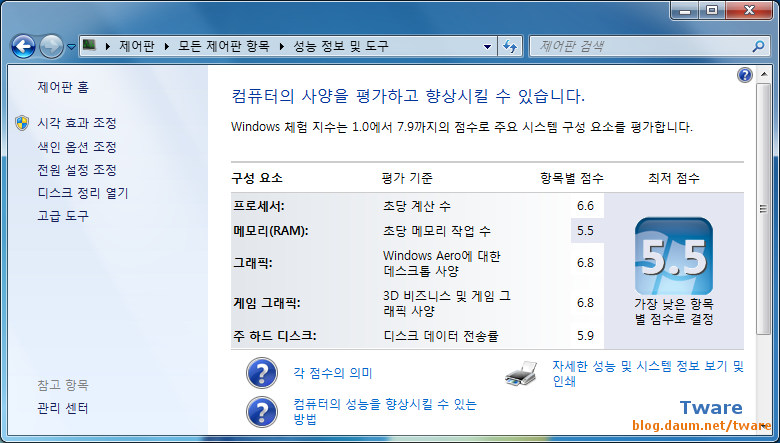Click the 5.5 base score badge
This screenshot has height=443, width=780.
[674, 256]
